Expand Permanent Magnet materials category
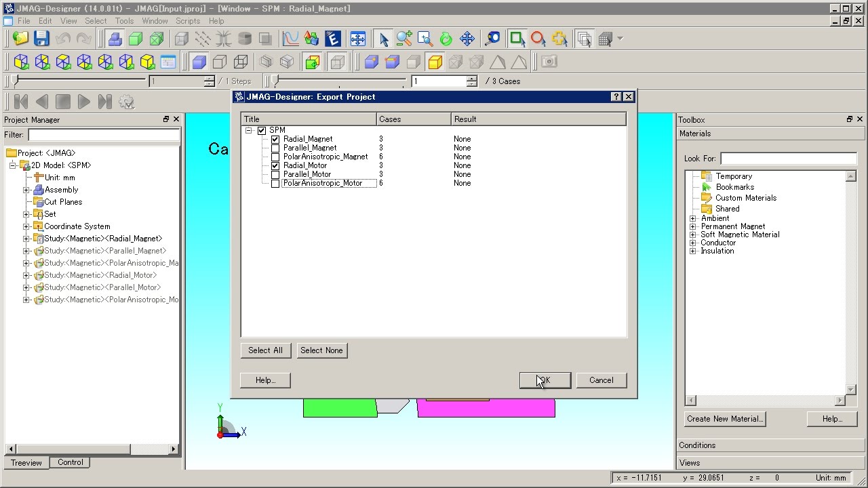868x488 pixels. 693,226
